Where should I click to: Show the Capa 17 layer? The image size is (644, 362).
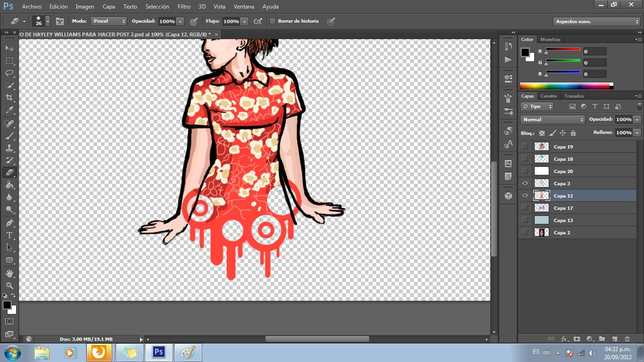point(525,208)
